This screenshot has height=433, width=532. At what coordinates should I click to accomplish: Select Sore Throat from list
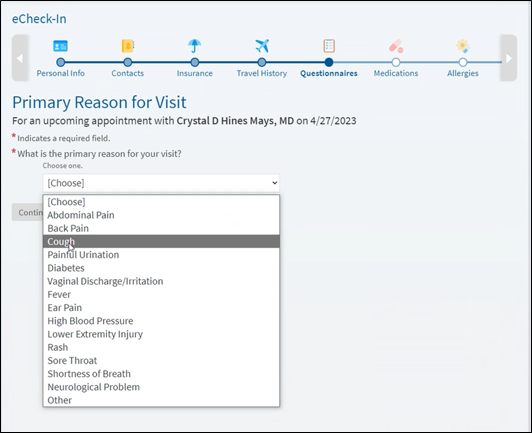point(161,360)
